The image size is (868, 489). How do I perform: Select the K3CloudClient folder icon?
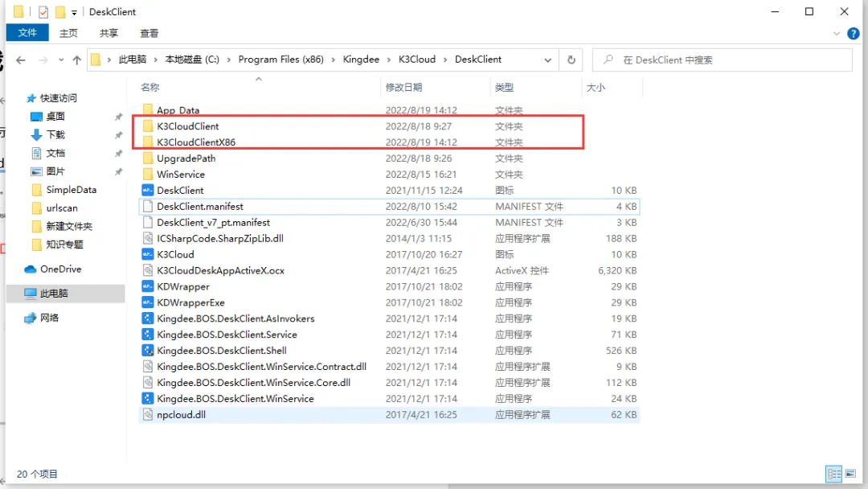click(x=147, y=125)
